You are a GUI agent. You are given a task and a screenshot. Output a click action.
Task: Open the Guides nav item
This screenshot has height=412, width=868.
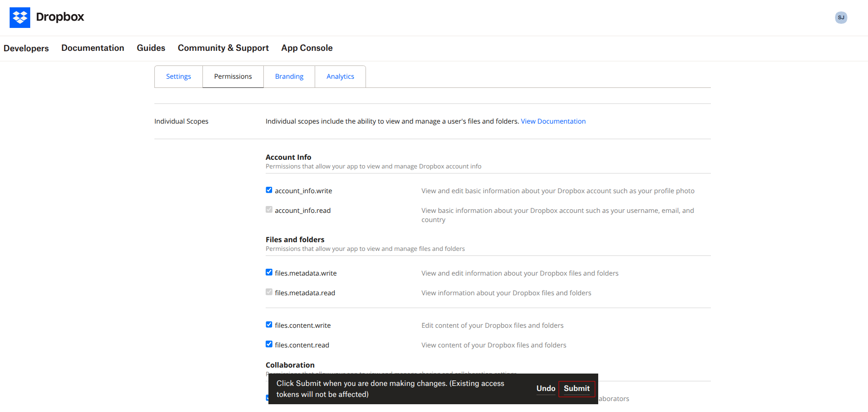pos(151,48)
